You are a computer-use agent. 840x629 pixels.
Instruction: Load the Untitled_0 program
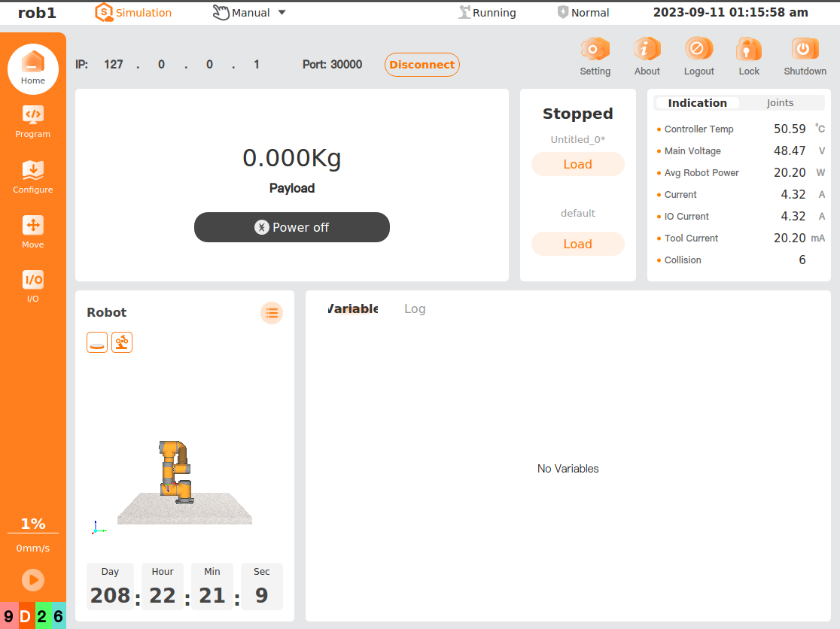(577, 164)
